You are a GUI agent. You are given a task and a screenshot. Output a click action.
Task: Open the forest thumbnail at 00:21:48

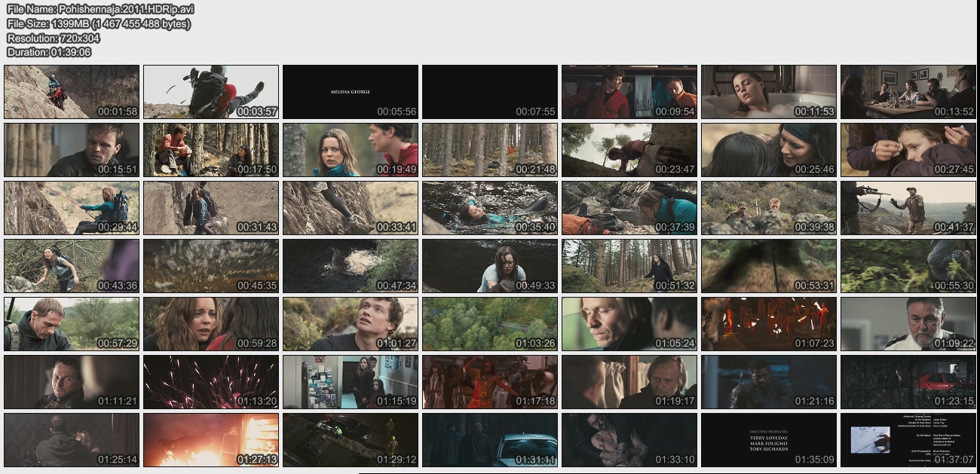click(490, 150)
